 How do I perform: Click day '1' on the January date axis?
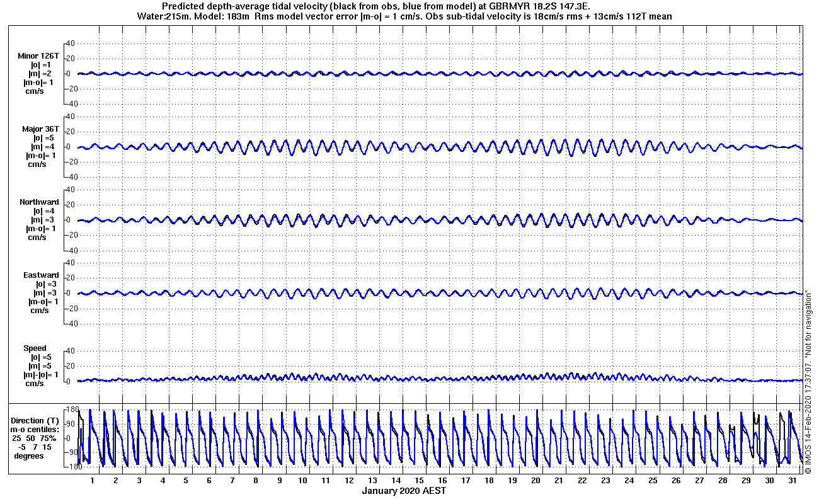click(x=92, y=480)
